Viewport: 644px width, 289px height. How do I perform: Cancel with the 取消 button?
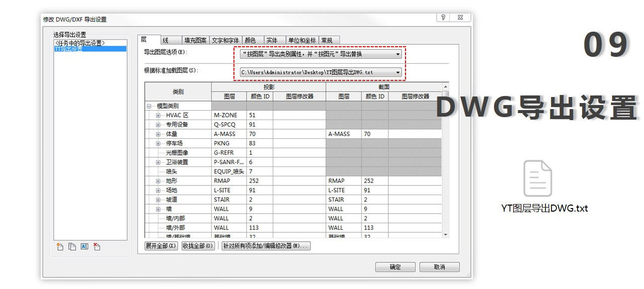coord(439,267)
